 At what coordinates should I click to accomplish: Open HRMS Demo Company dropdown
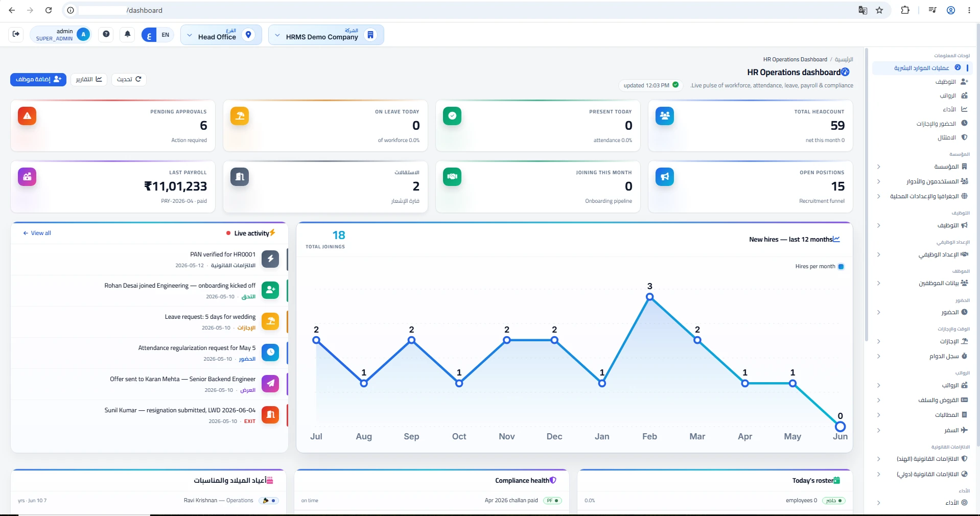click(x=326, y=35)
